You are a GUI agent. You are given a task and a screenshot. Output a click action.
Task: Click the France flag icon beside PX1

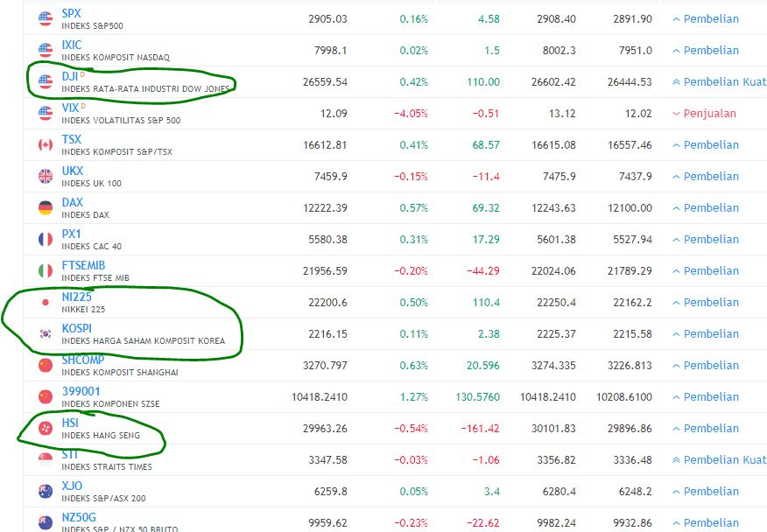45,239
